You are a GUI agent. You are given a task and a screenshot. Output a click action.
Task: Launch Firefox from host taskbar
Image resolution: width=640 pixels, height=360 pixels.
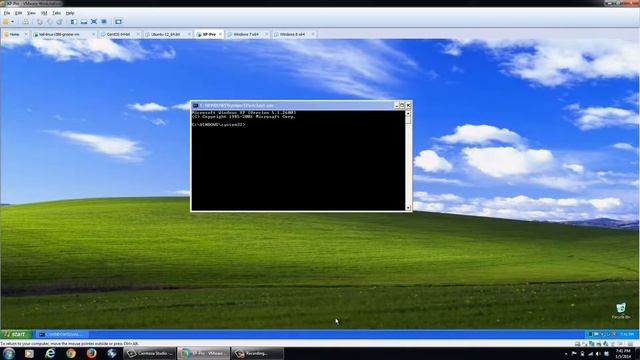(91, 353)
